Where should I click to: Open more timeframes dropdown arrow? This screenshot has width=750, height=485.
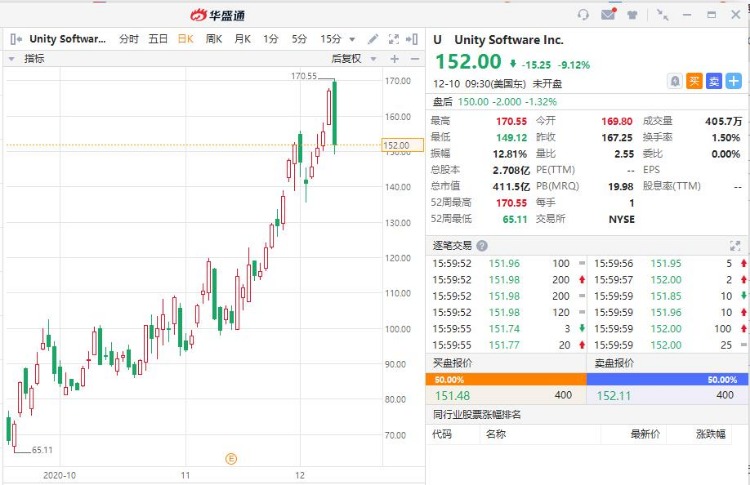[352, 40]
